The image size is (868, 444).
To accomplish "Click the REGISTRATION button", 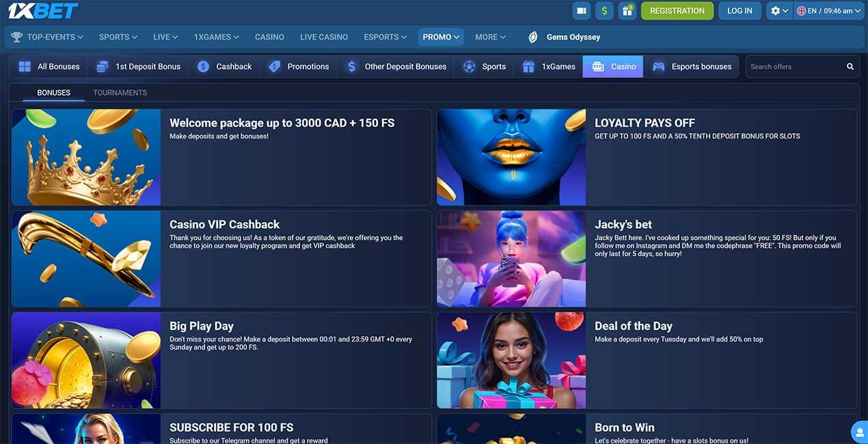I will tap(677, 11).
